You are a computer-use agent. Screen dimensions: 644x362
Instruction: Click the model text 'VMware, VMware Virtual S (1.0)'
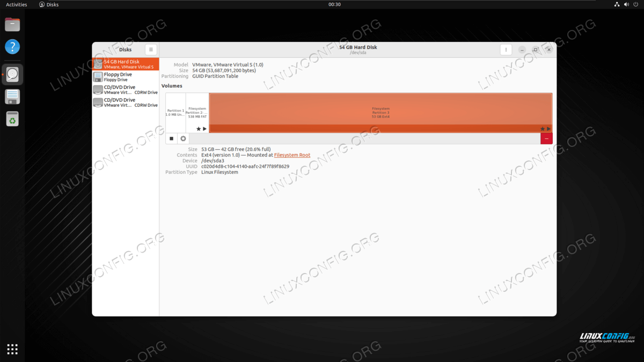point(228,65)
